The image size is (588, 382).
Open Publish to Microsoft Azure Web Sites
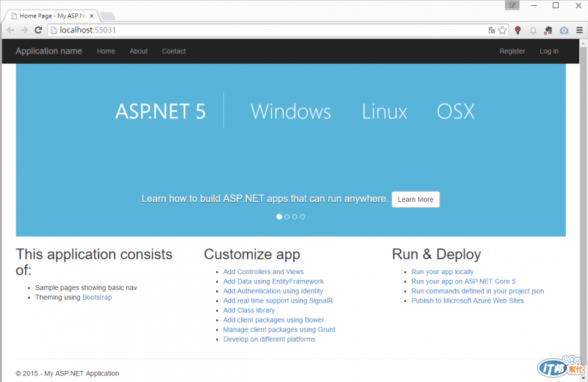point(467,300)
